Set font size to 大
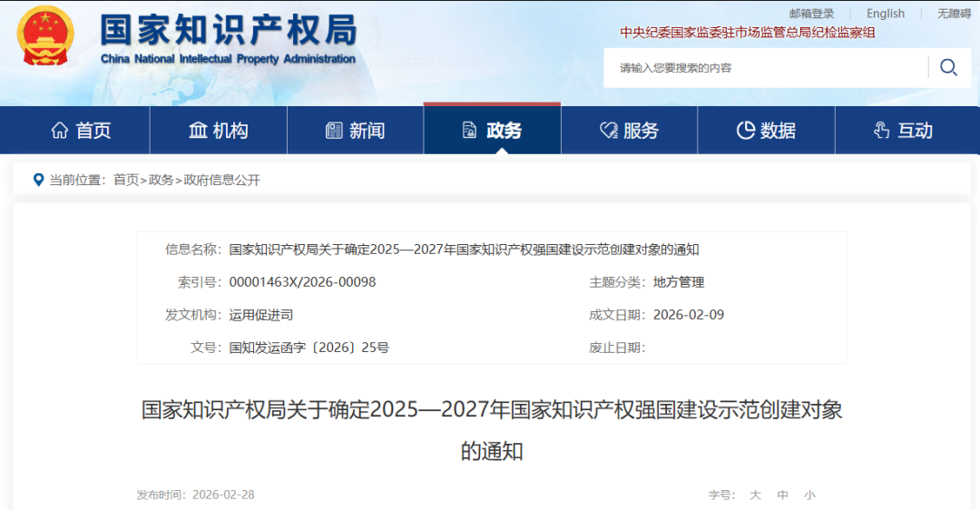Screen dimensions: 980x510 [755, 495]
